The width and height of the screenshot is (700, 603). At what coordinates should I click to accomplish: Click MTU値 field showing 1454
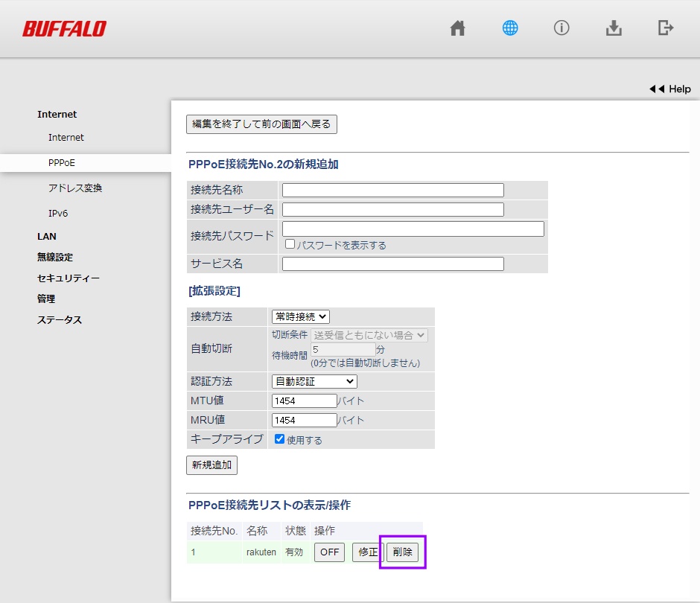304,401
